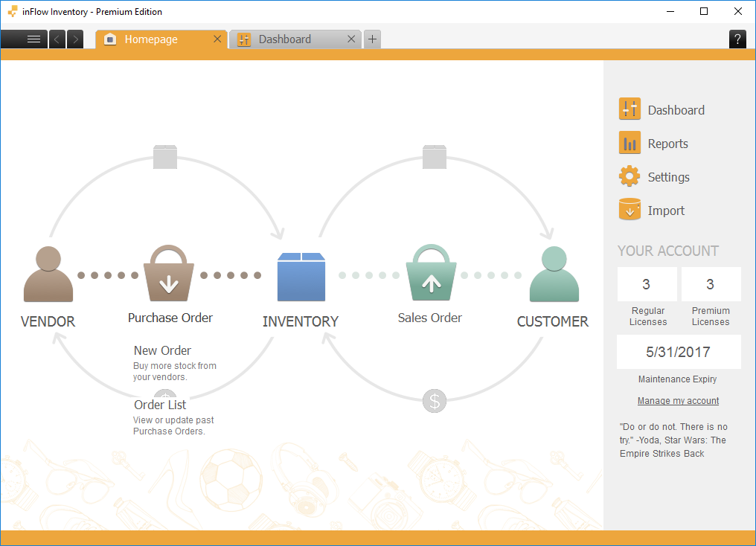The image size is (756, 546).
Task: Click the Purchase Order bag icon
Action: pyautogui.click(x=168, y=273)
